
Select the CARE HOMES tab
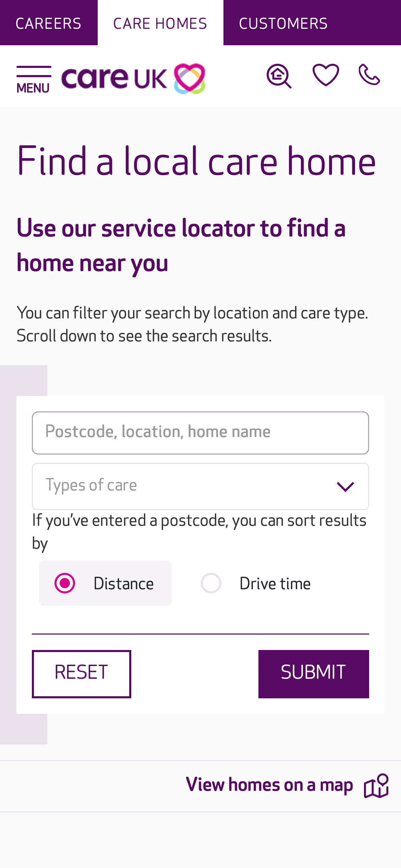160,23
